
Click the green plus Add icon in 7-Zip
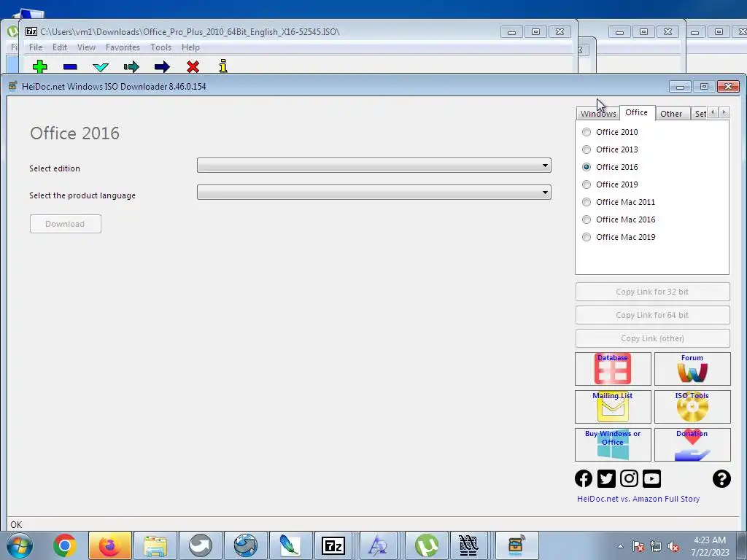40,66
